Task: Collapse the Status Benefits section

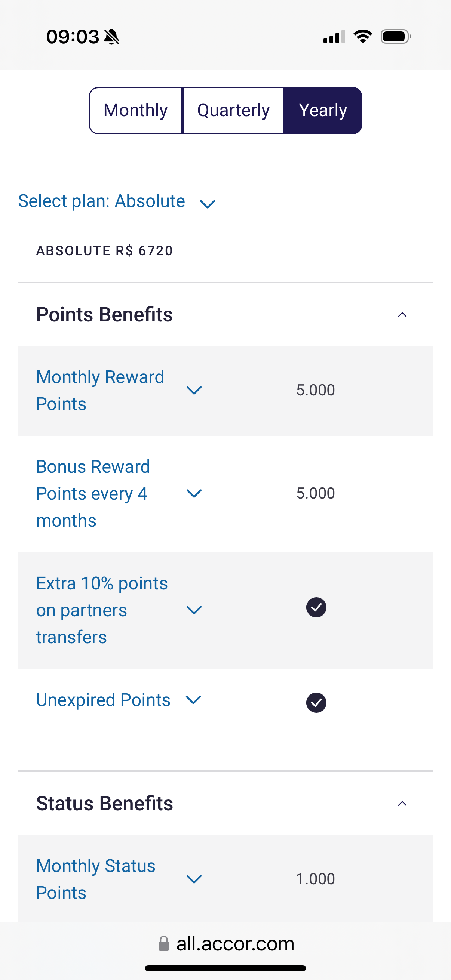Action: click(402, 804)
